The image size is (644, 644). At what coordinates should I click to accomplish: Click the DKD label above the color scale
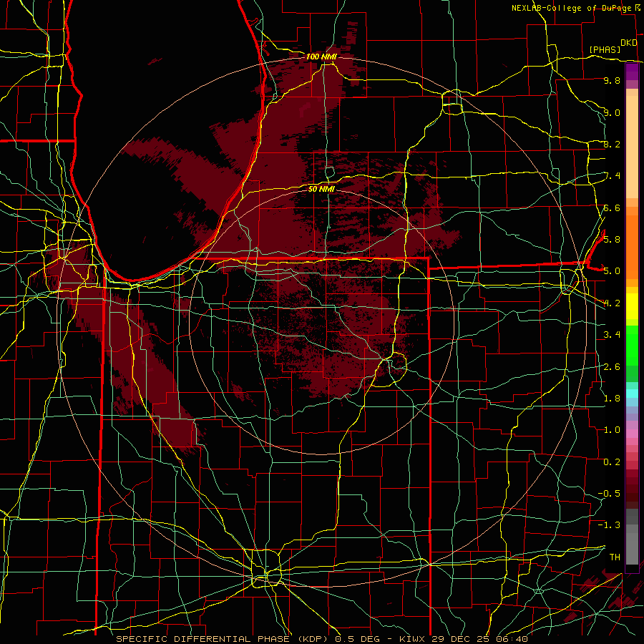[629, 43]
